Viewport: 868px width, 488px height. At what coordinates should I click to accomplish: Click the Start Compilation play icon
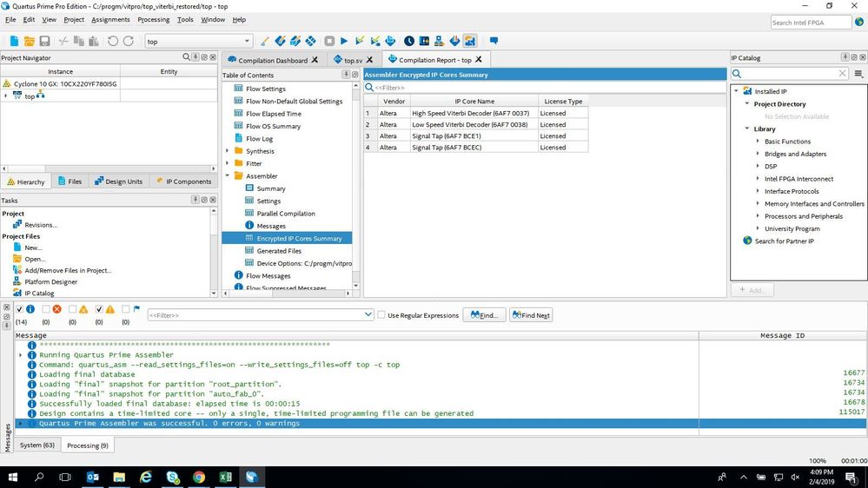pyautogui.click(x=344, y=41)
